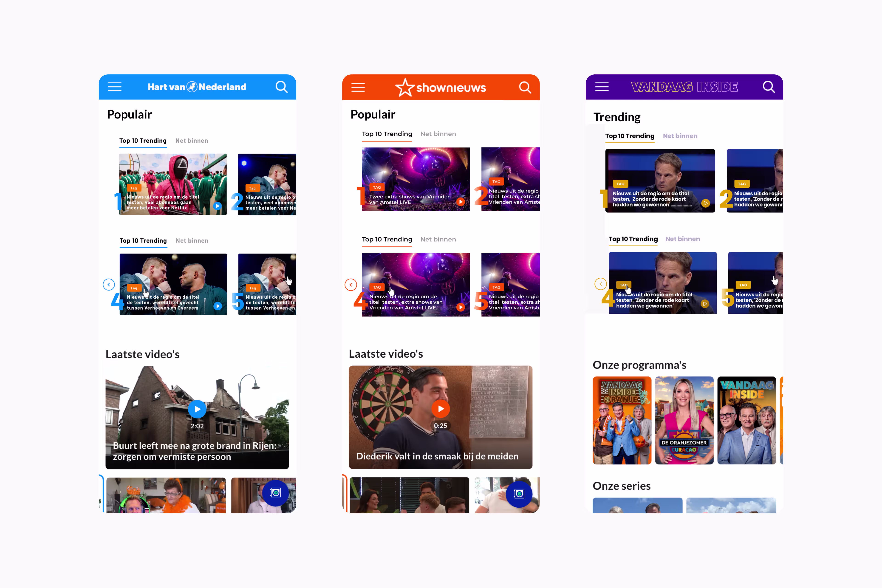
Task: Click red previous arrow in Shownieuws carousel
Action: pos(351,285)
